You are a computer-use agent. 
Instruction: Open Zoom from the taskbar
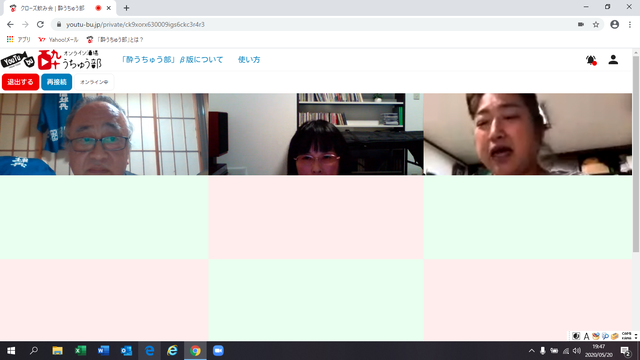pyautogui.click(x=218, y=351)
